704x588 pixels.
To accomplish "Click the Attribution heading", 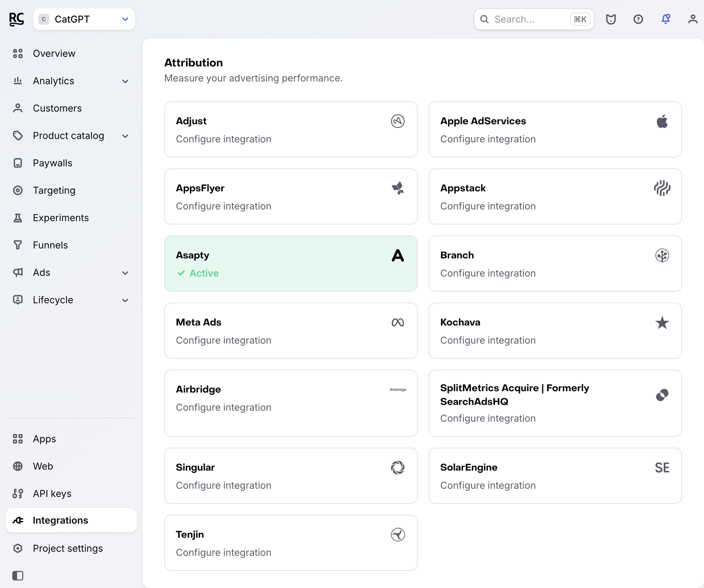I will point(194,63).
